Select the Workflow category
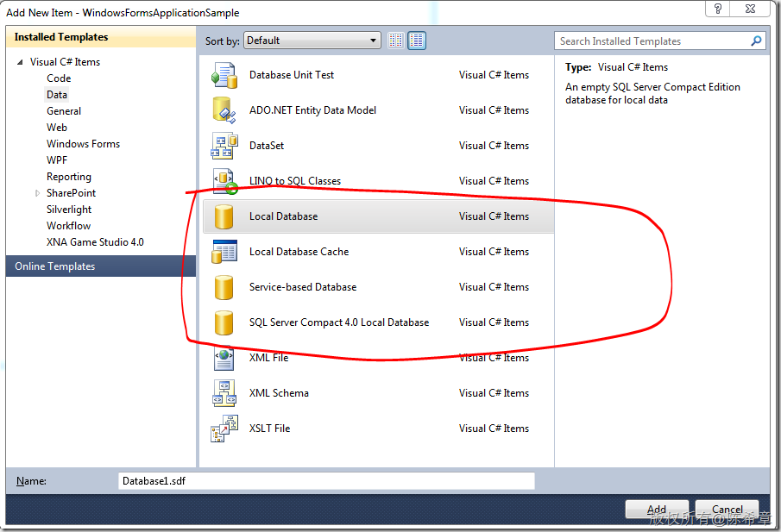781x532 pixels. tap(69, 226)
